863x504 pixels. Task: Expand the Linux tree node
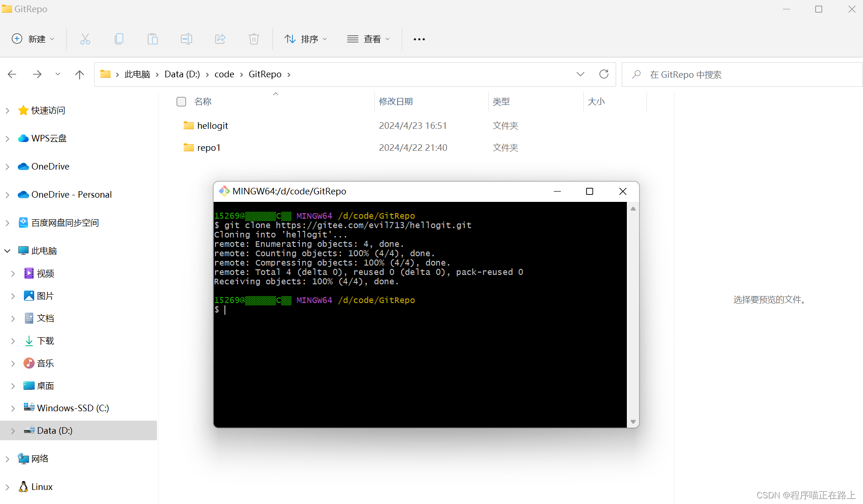(x=7, y=487)
